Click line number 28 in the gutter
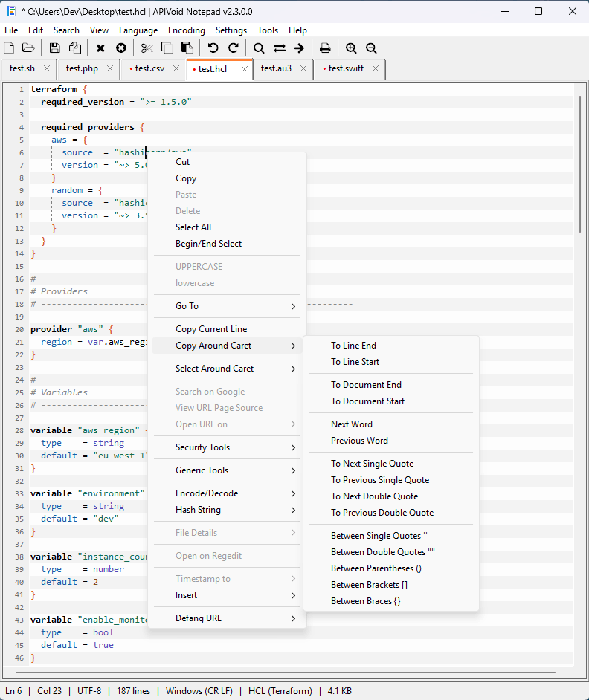Screen dimensions: 589x700 (x=19, y=431)
